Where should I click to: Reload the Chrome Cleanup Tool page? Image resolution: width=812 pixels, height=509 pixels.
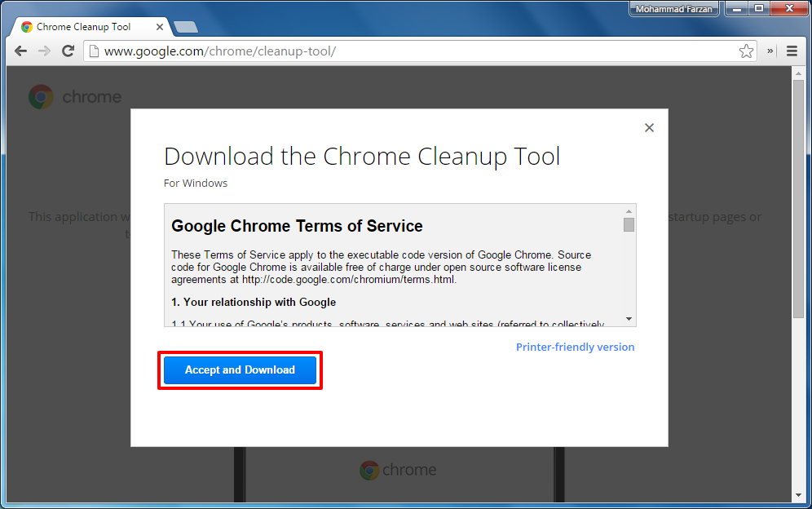(x=68, y=51)
